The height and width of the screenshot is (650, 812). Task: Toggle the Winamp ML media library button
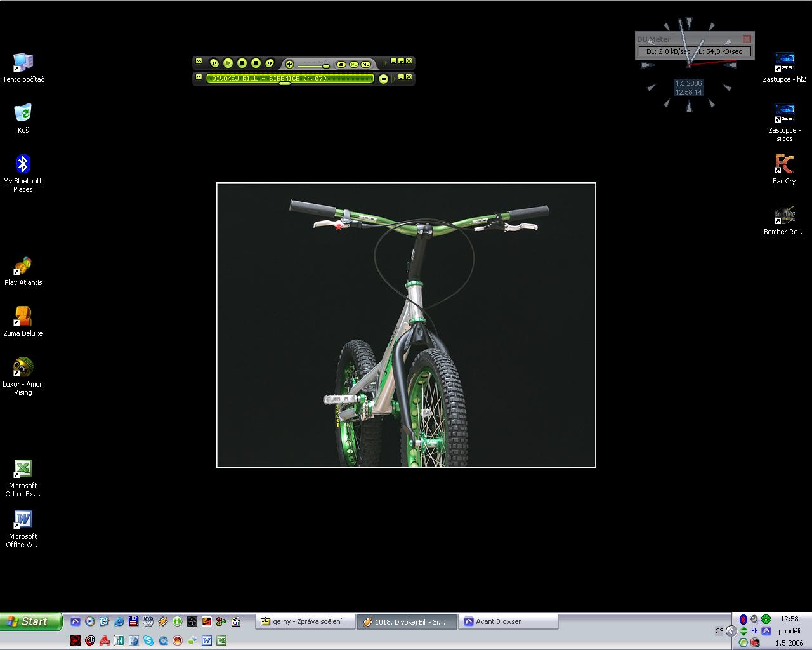point(366,64)
